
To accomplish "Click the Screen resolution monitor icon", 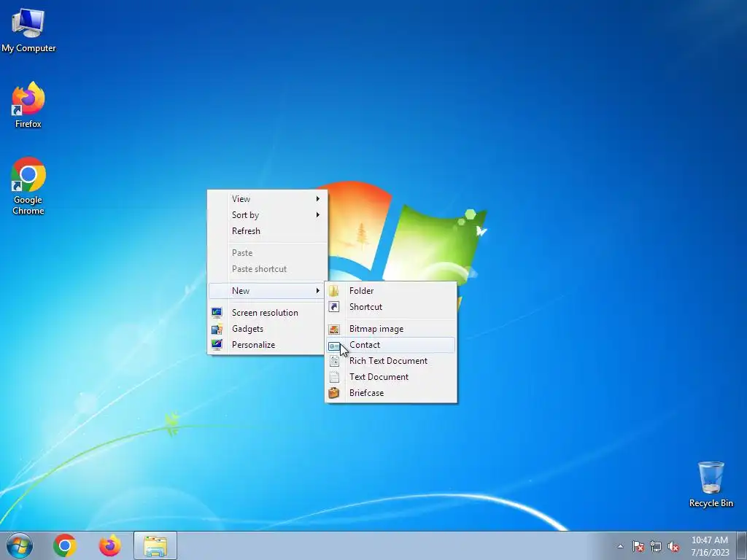I will 217,312.
